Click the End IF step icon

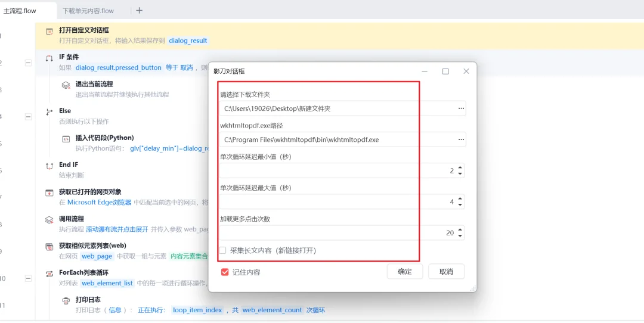tap(49, 166)
